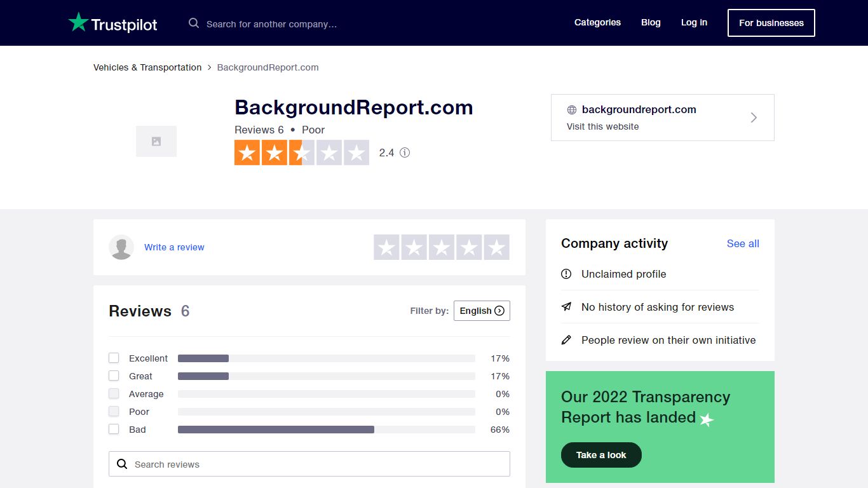The image size is (868, 488).
Task: Click the magnifier icon in Search reviews box
Action: [x=122, y=464]
